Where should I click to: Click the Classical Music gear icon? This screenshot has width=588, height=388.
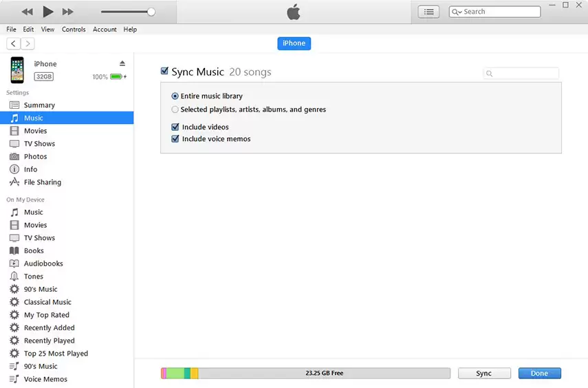pyautogui.click(x=14, y=302)
